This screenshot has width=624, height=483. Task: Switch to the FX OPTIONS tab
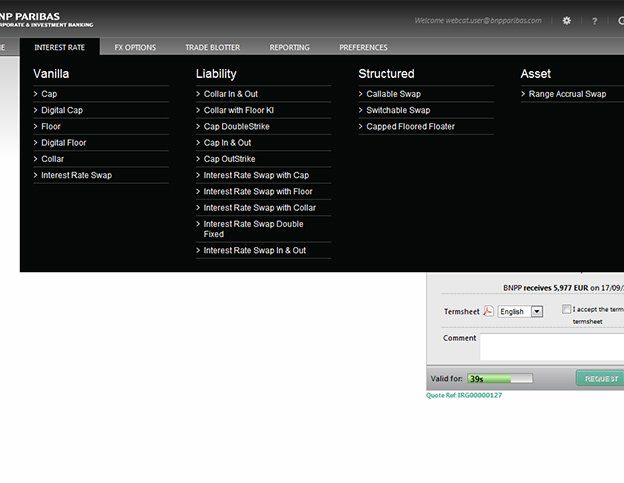tap(135, 47)
